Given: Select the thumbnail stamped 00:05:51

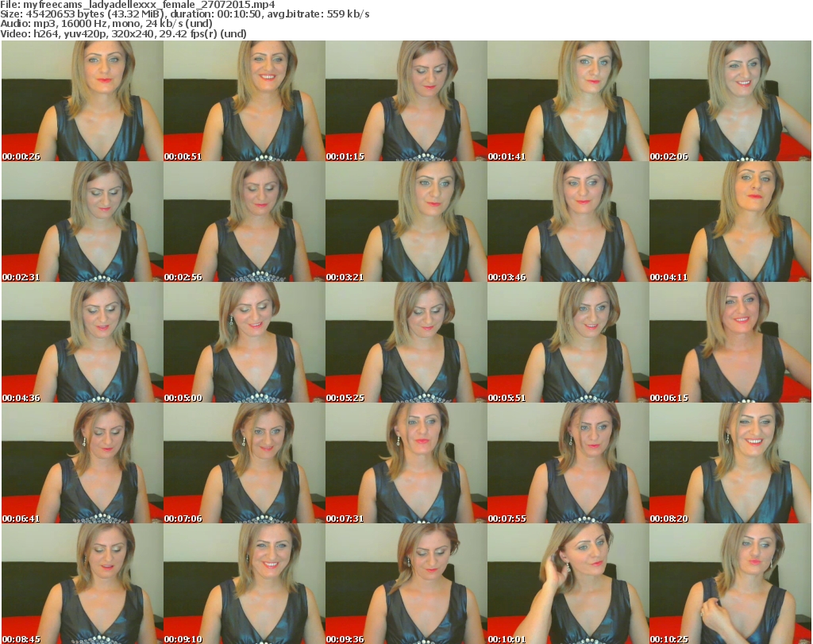Looking at the screenshot, I should coord(568,343).
